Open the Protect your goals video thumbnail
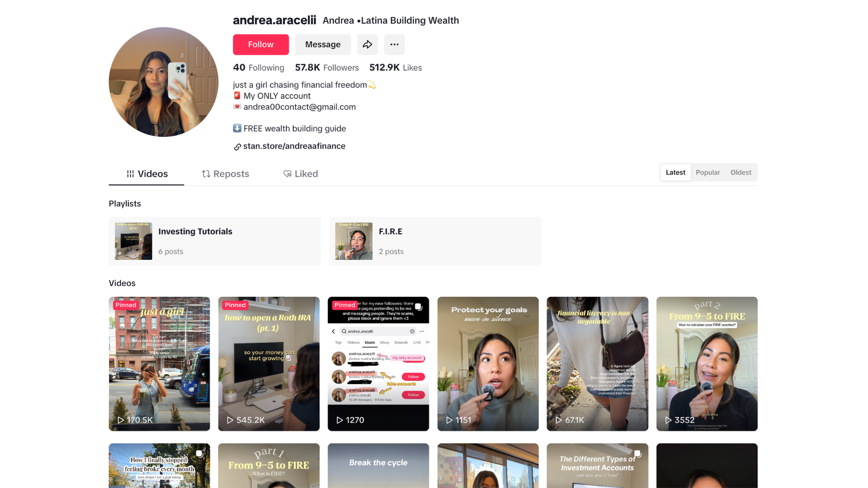 488,364
